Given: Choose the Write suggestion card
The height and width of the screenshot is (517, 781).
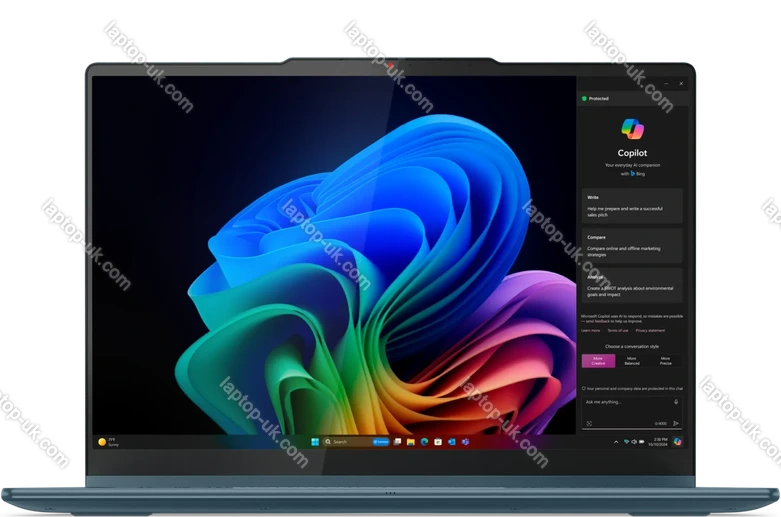Looking at the screenshot, I should click(631, 205).
